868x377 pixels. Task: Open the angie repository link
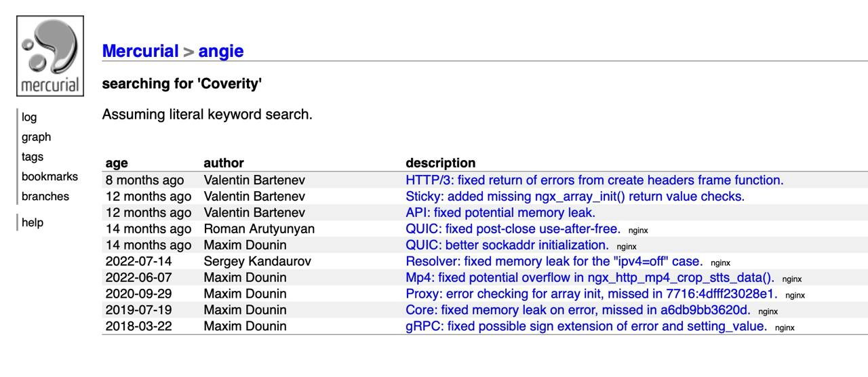220,51
